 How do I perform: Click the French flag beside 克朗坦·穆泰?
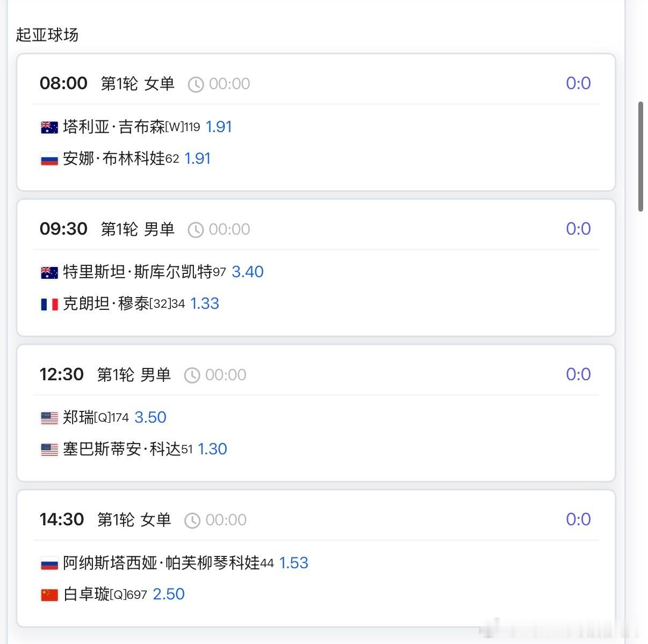click(x=49, y=304)
